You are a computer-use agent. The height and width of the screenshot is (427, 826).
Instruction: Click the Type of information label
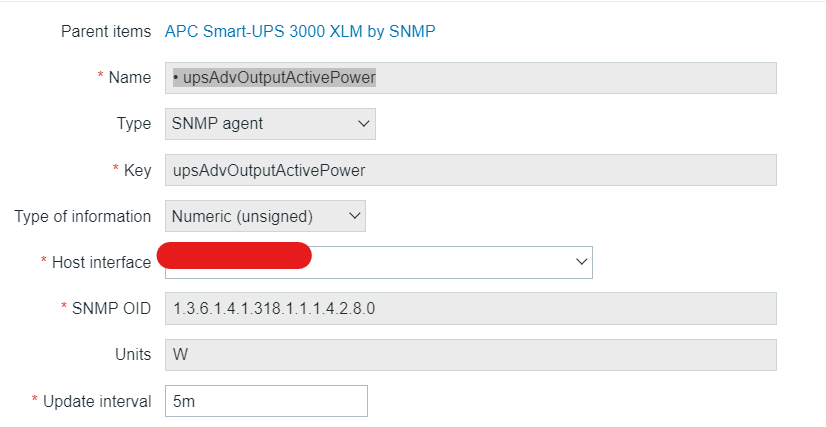coord(82,216)
